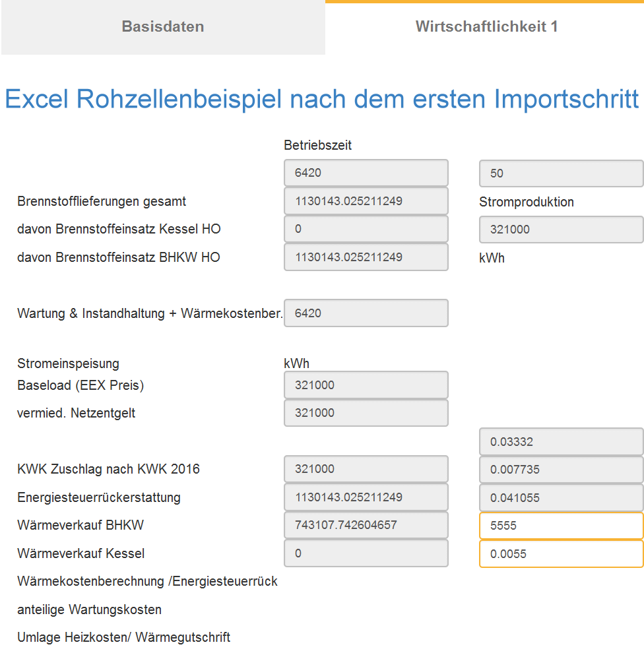Focus the Brennstoffeinsatz Kessel HO field

[x=366, y=229]
